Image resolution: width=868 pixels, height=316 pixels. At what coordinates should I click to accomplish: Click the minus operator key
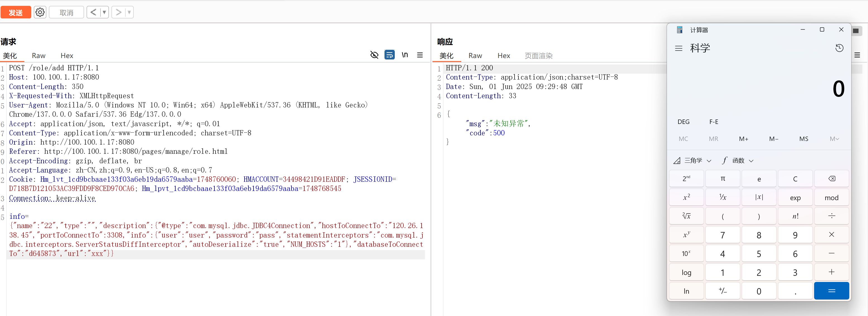(832, 253)
